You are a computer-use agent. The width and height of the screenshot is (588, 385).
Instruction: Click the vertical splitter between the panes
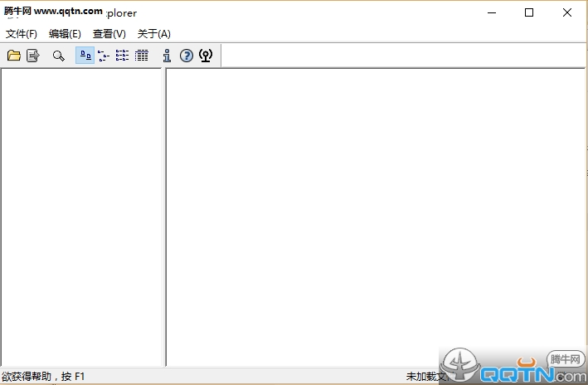[163, 216]
